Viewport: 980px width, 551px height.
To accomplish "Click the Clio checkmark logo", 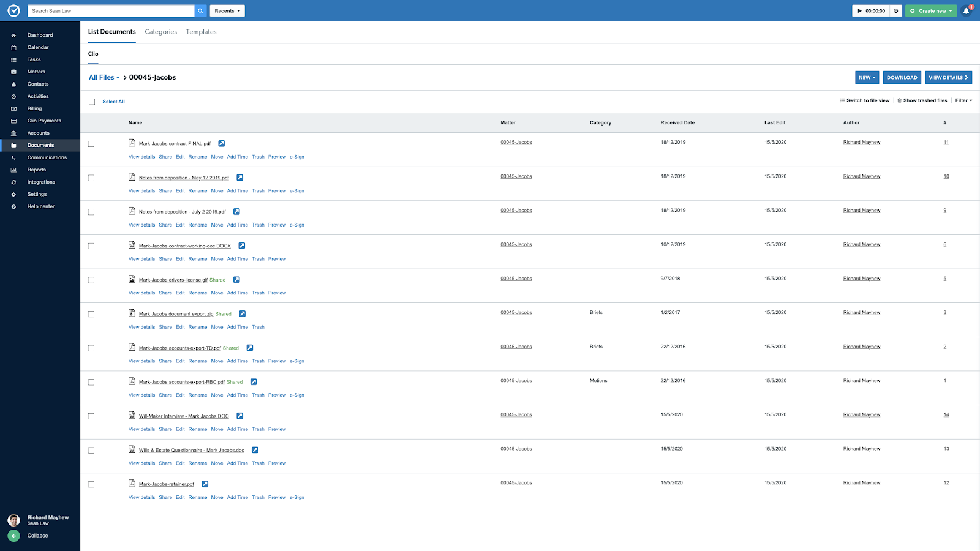I will pos(13,10).
